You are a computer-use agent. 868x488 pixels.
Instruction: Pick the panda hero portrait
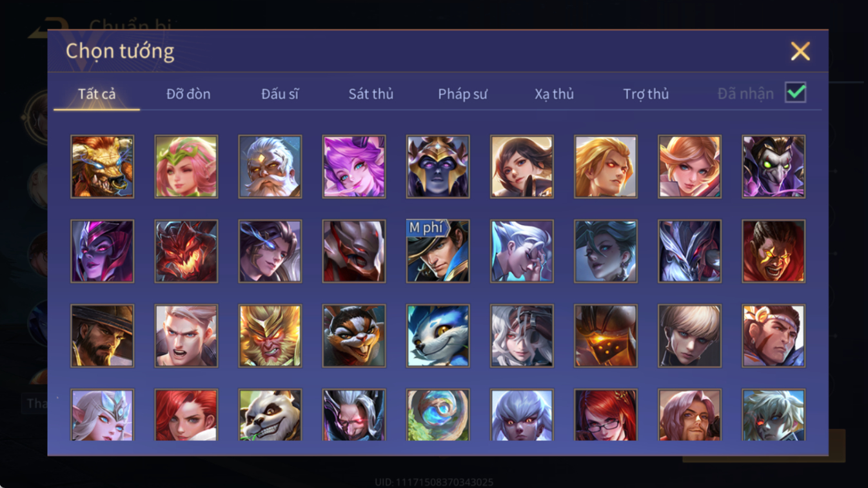pos(270,415)
